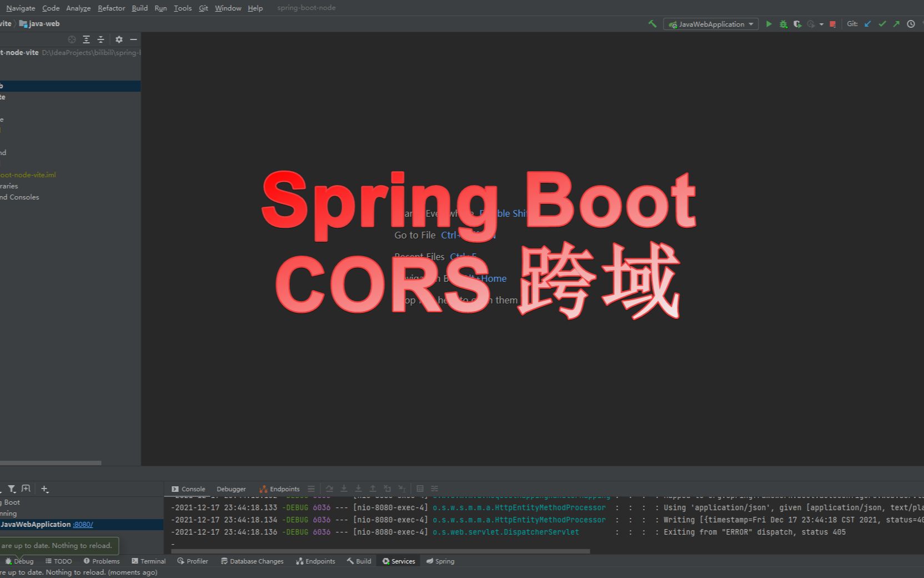Image resolution: width=924 pixels, height=578 pixels.
Task: Open the Terminal tool window
Action: [148, 561]
